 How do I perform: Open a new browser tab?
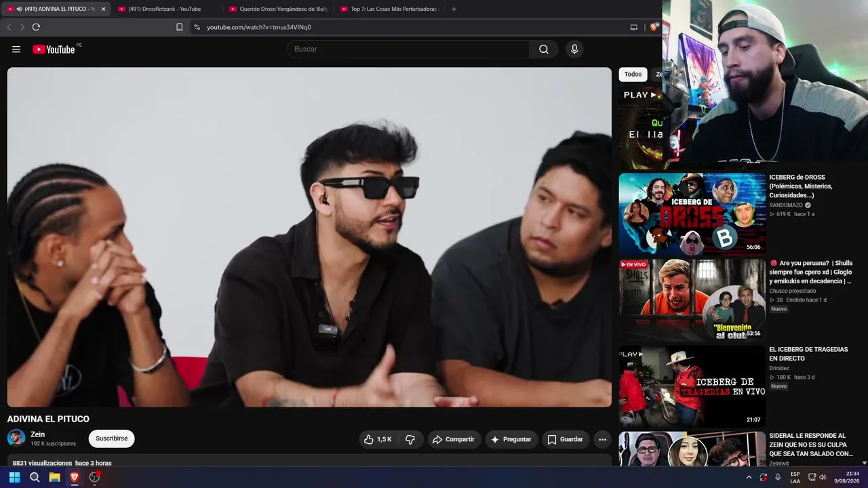454,9
